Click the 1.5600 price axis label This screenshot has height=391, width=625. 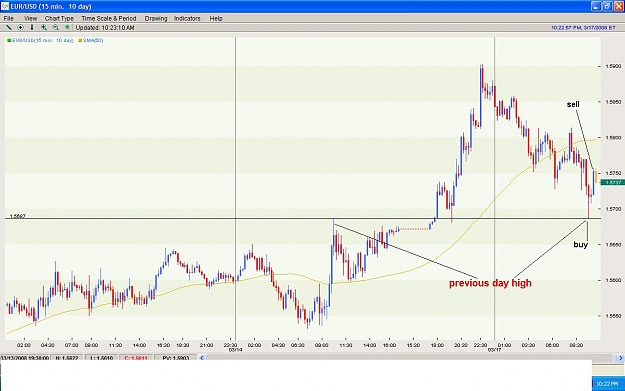pyautogui.click(x=613, y=280)
